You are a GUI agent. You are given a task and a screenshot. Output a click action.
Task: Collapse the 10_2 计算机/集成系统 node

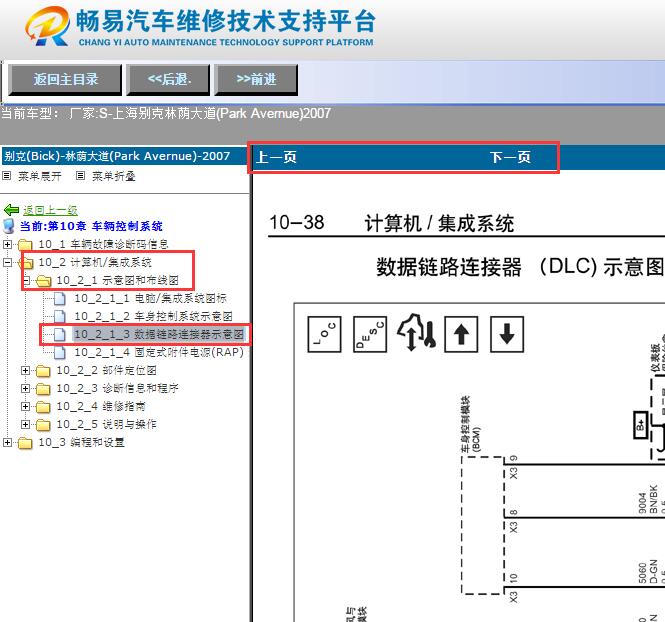tap(7, 262)
